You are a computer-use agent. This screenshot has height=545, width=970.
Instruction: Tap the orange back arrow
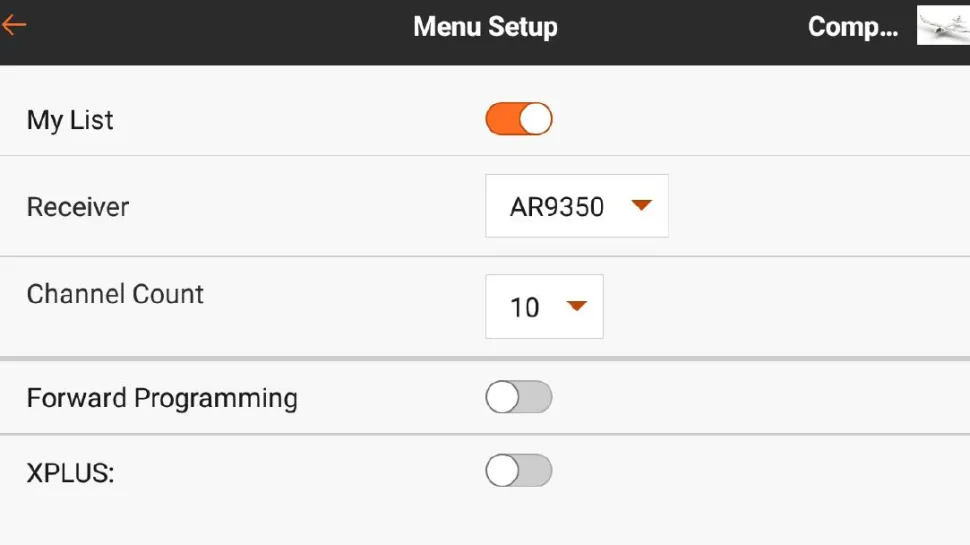tap(14, 26)
